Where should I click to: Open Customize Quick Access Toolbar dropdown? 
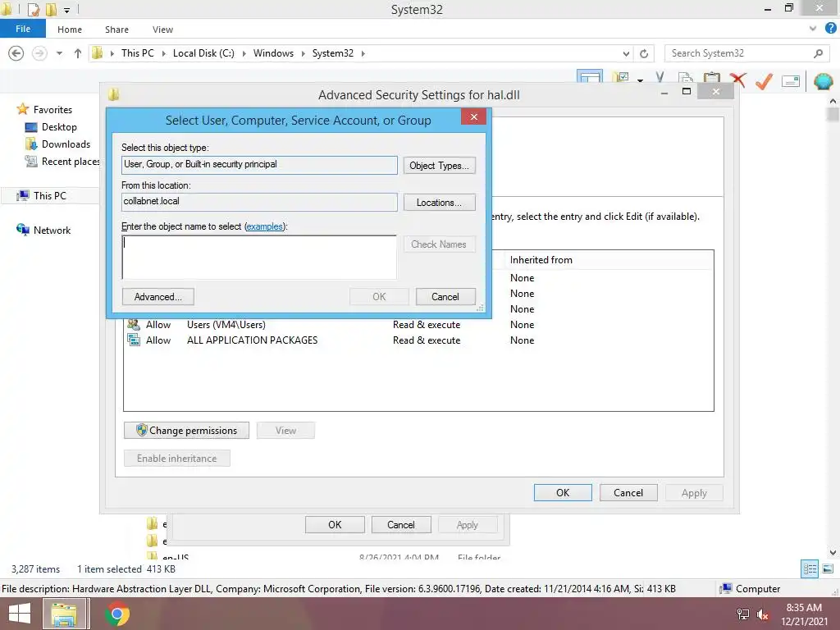(x=67, y=10)
